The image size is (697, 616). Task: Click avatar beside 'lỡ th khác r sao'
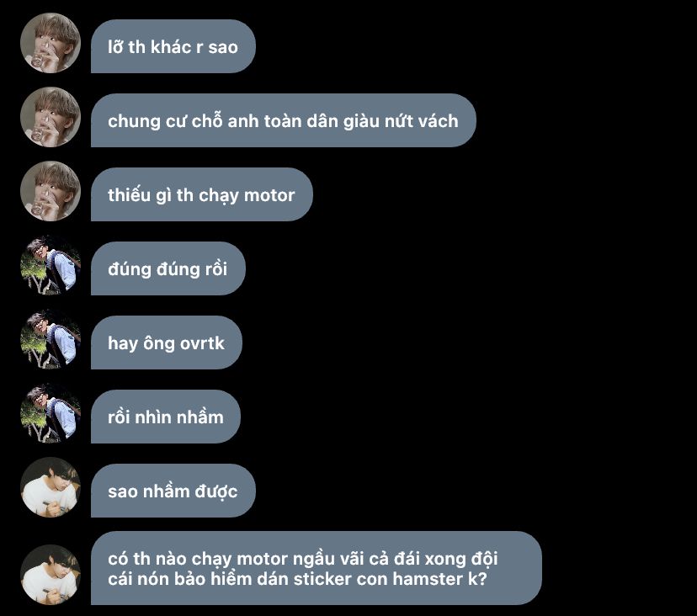51,43
